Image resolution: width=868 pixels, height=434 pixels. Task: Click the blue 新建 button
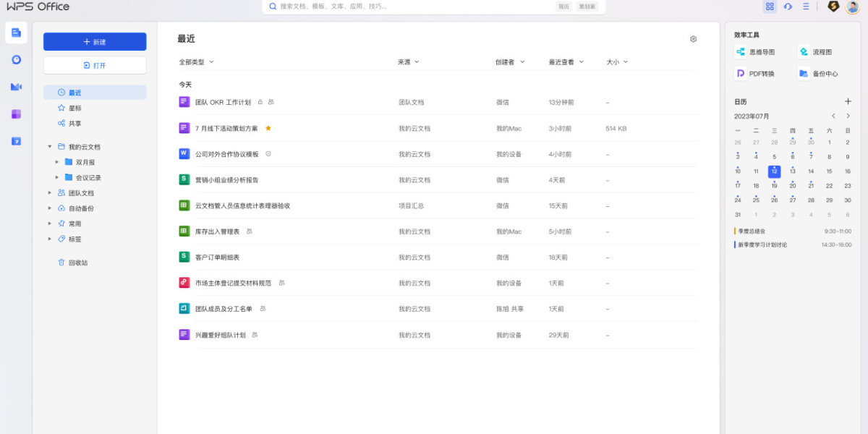click(x=95, y=42)
